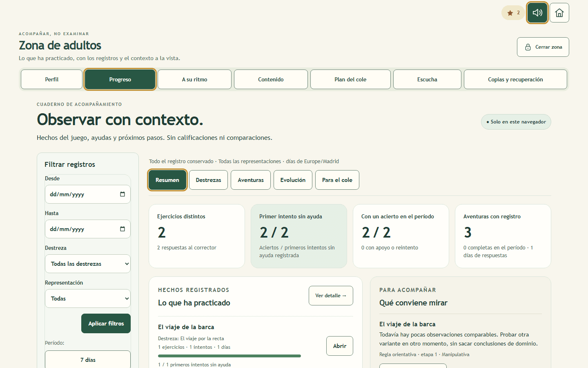Viewport: 588px width, 368px height.
Task: Select the Resumen sub-tab
Action: [x=167, y=180]
